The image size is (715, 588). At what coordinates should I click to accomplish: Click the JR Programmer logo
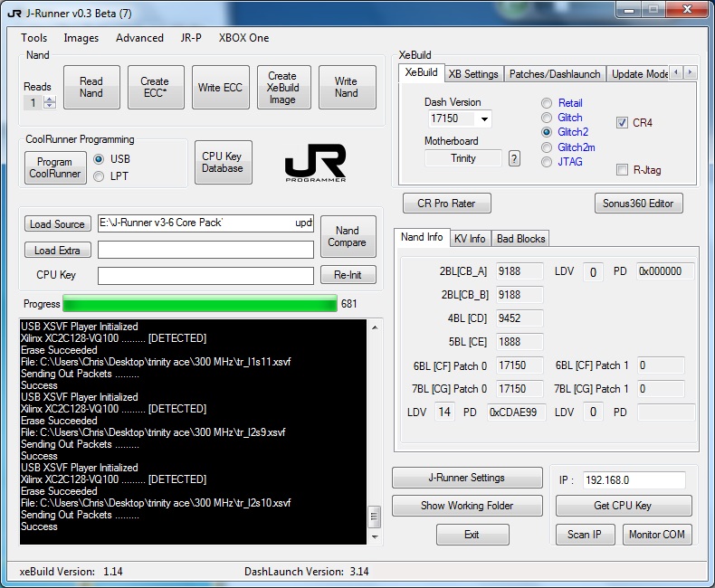coord(314,163)
